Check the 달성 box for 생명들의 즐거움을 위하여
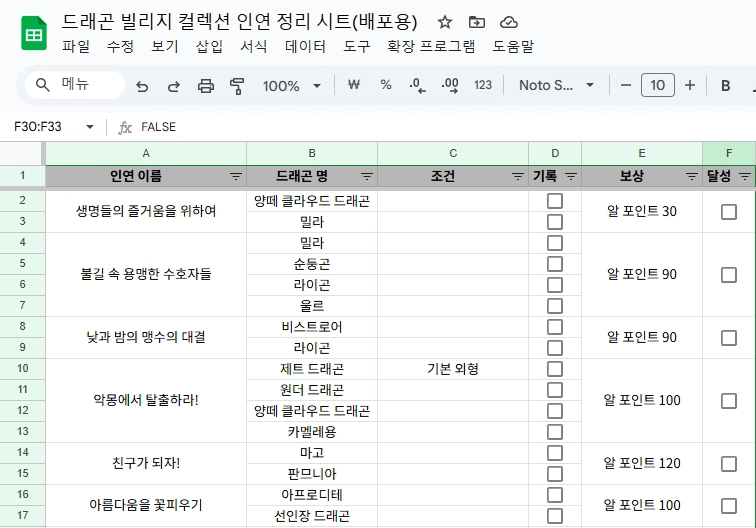 coord(729,211)
